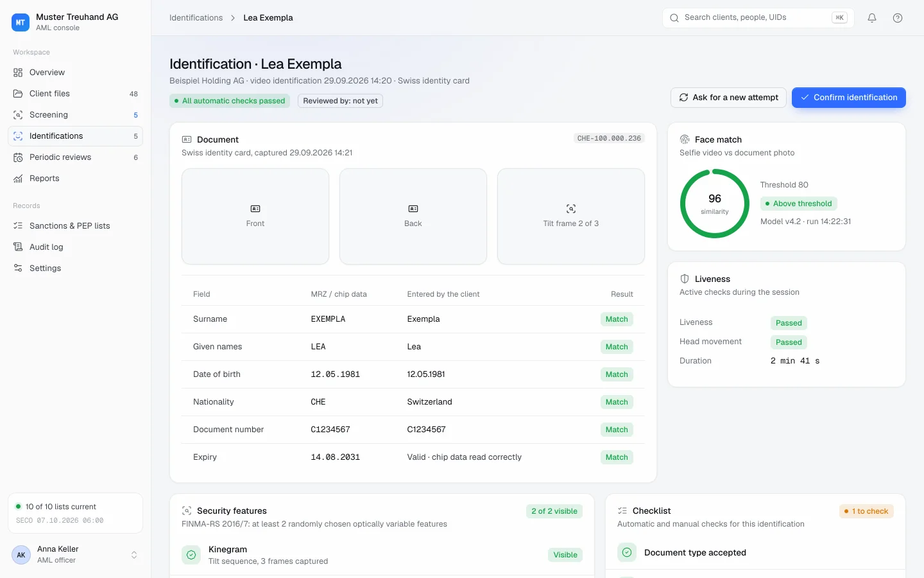Viewport: 924px width, 578px height.
Task: Open the help question mark icon
Action: click(898, 18)
